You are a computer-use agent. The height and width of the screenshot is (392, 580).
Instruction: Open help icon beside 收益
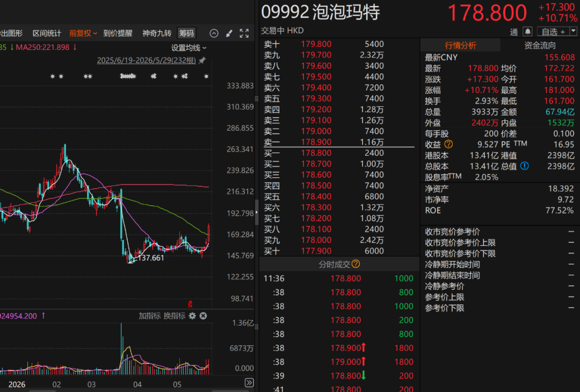[x=448, y=144]
